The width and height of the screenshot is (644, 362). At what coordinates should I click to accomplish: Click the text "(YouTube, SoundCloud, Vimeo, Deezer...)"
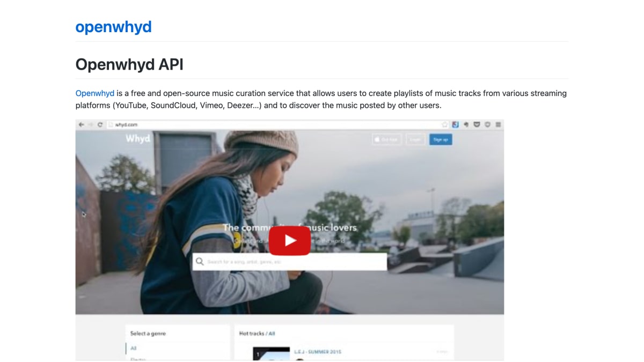[187, 105]
